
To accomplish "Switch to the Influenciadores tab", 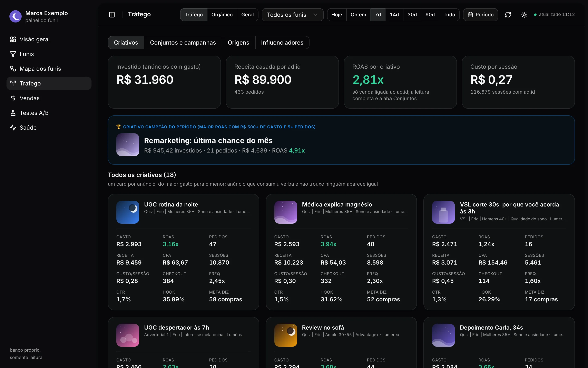I will point(282,43).
